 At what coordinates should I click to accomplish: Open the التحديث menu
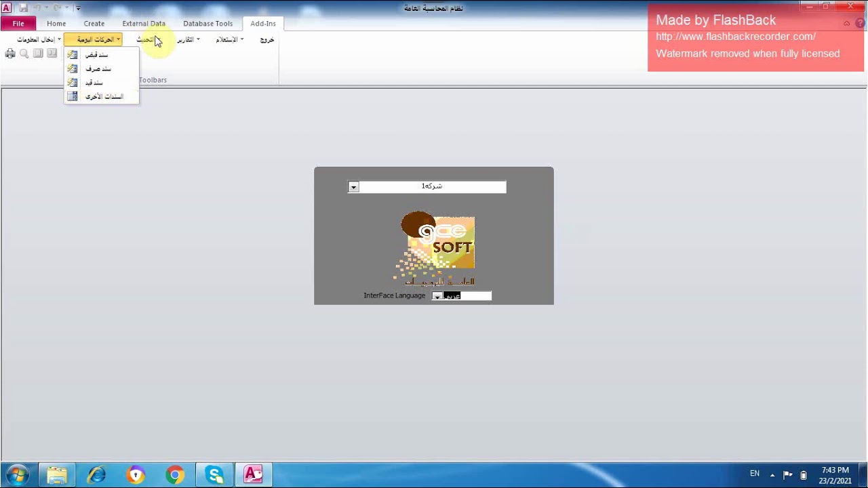click(x=148, y=40)
